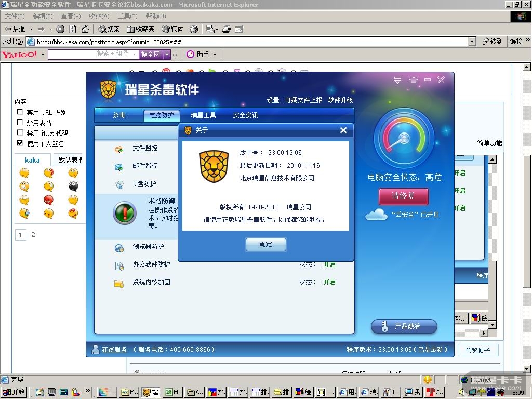
Task: Click the 转到 Go button
Action: coord(493,42)
